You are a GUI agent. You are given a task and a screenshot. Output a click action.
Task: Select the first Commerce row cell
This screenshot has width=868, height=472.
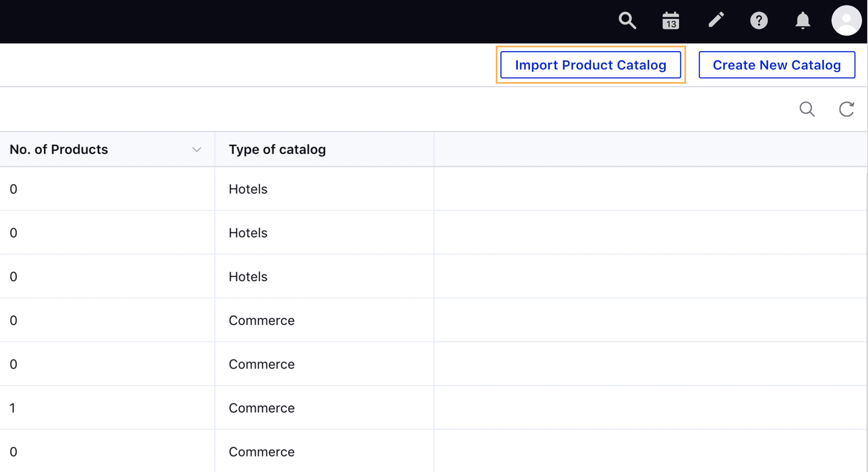(x=324, y=320)
